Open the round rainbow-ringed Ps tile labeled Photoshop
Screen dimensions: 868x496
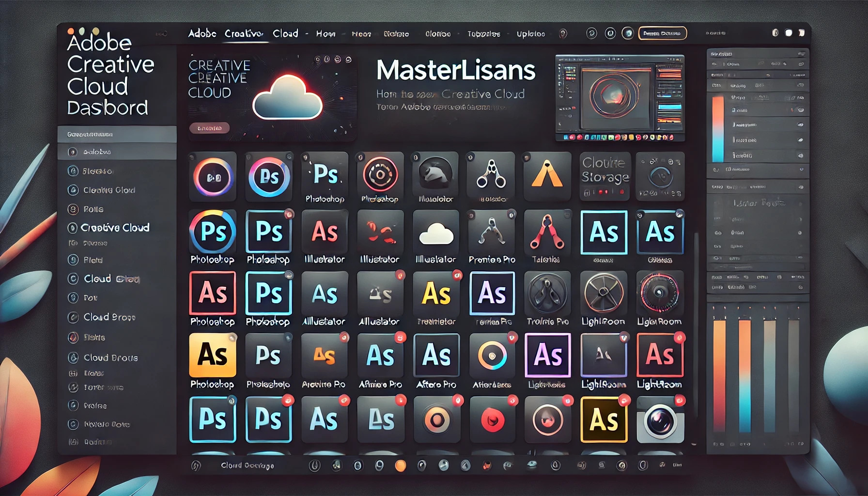pyautogui.click(x=213, y=232)
